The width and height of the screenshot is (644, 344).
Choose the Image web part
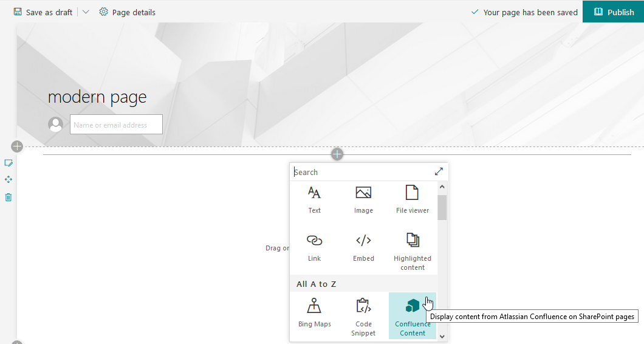(363, 200)
